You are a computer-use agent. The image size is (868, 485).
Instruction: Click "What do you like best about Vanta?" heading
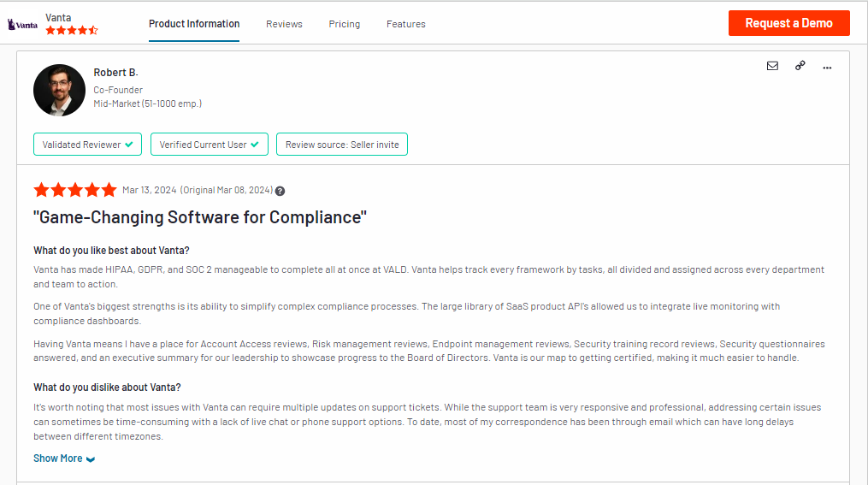point(111,251)
